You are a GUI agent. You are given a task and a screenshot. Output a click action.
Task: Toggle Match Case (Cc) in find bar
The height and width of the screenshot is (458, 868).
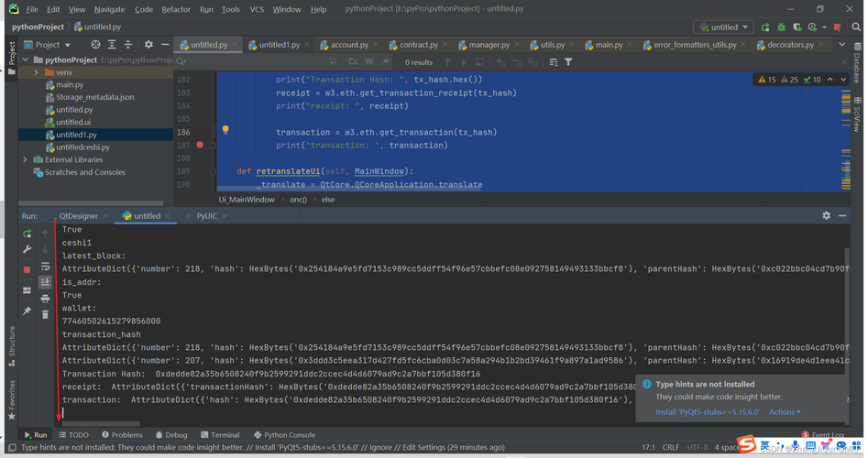tap(353, 62)
